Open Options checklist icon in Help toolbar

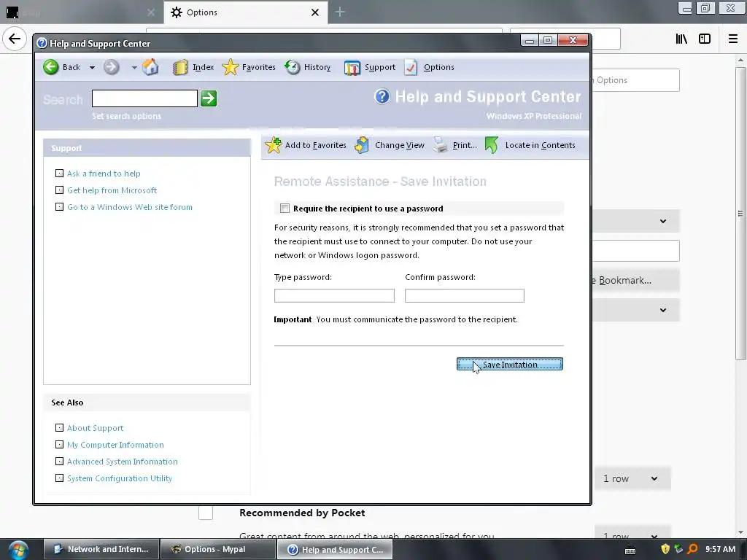coord(411,67)
